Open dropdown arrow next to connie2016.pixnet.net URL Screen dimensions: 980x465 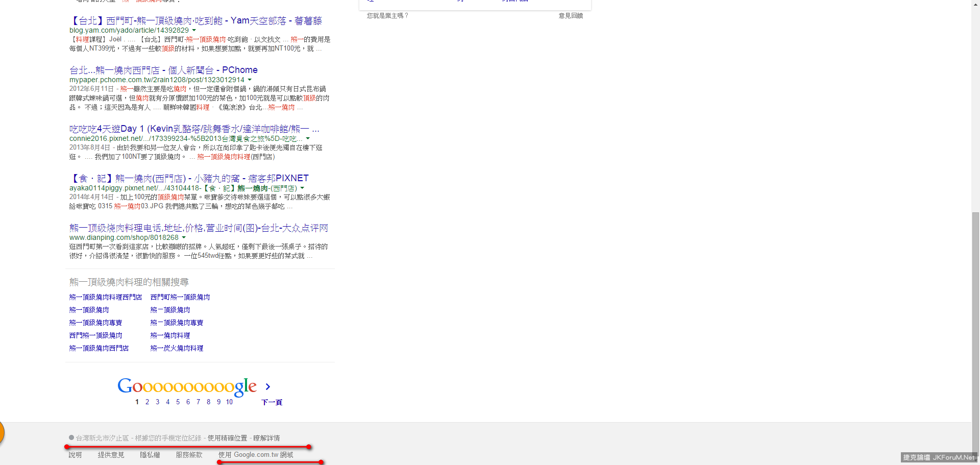click(x=308, y=139)
